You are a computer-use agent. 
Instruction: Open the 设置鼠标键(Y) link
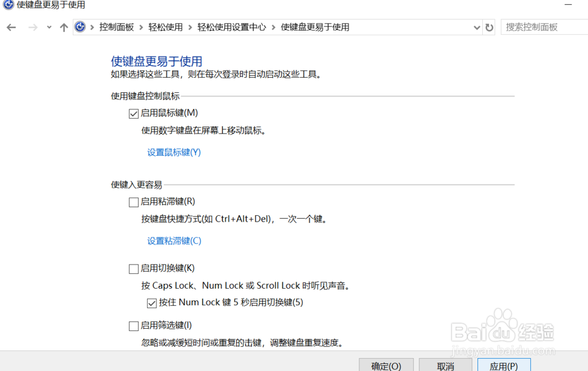(173, 152)
